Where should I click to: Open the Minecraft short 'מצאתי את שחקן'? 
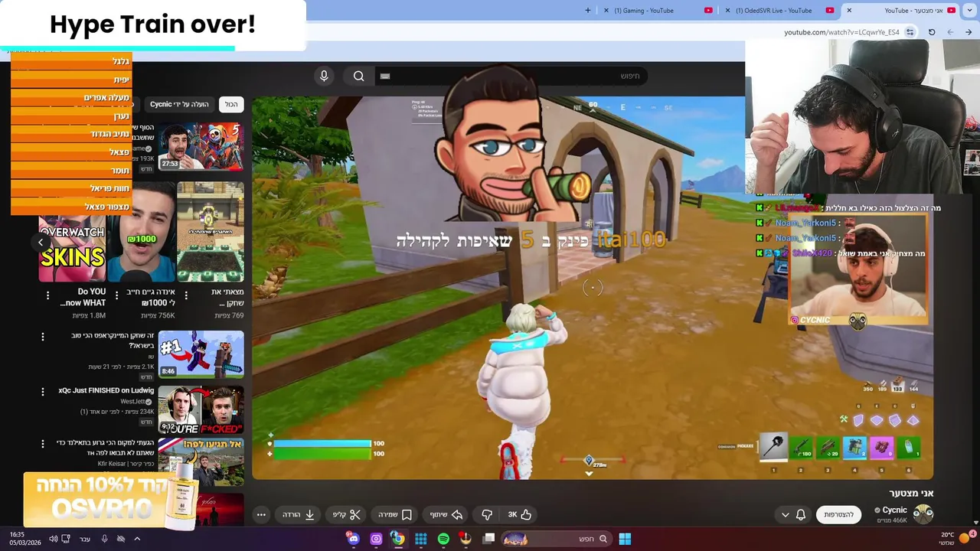pos(211,232)
